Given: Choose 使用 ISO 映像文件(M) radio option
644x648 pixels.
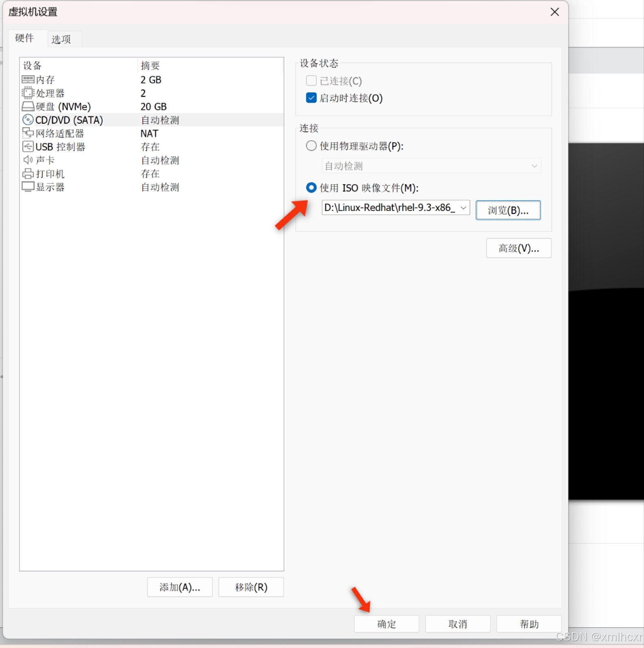Looking at the screenshot, I should pyautogui.click(x=311, y=188).
